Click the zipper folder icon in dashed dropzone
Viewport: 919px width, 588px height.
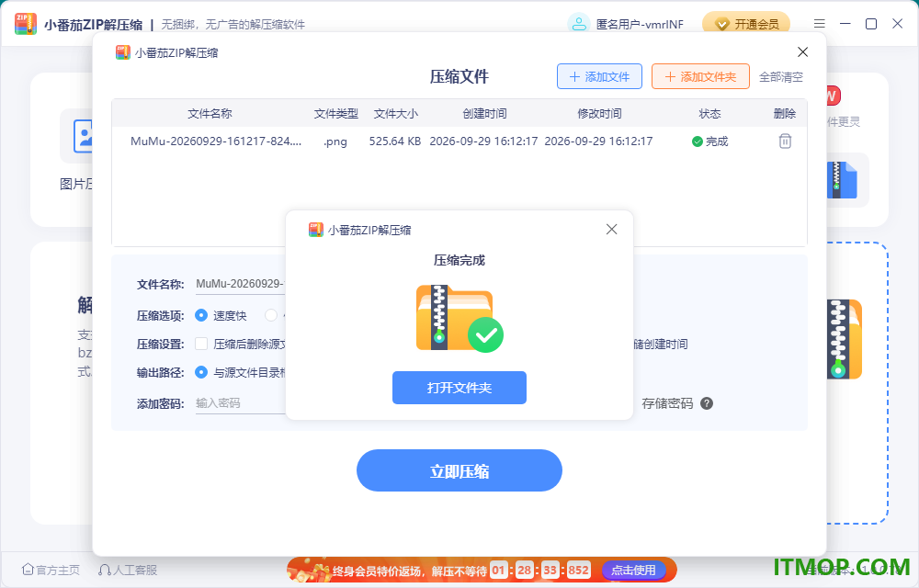(844, 338)
